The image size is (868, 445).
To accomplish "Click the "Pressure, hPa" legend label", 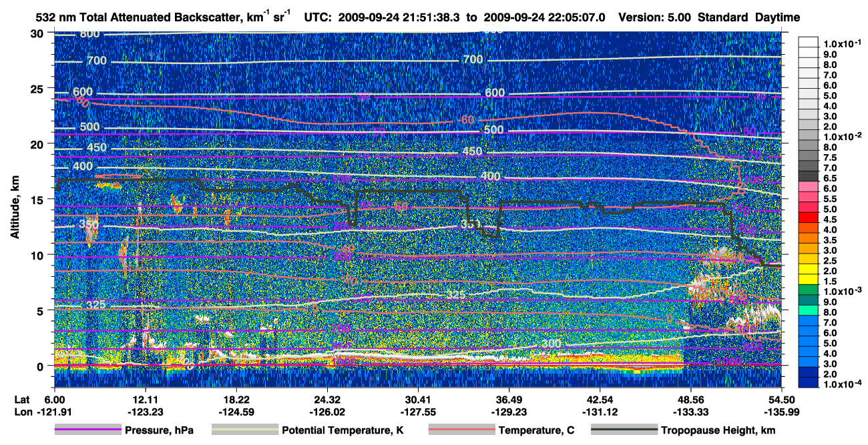I will click(159, 431).
